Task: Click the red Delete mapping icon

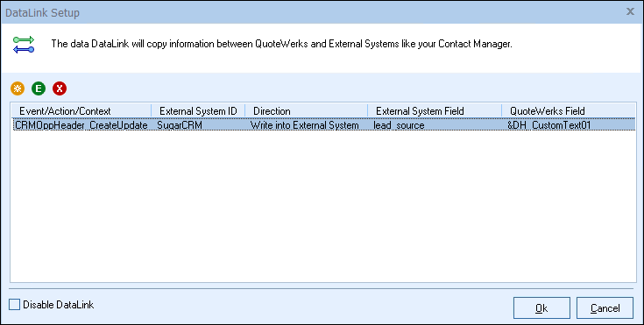Action: 60,88
